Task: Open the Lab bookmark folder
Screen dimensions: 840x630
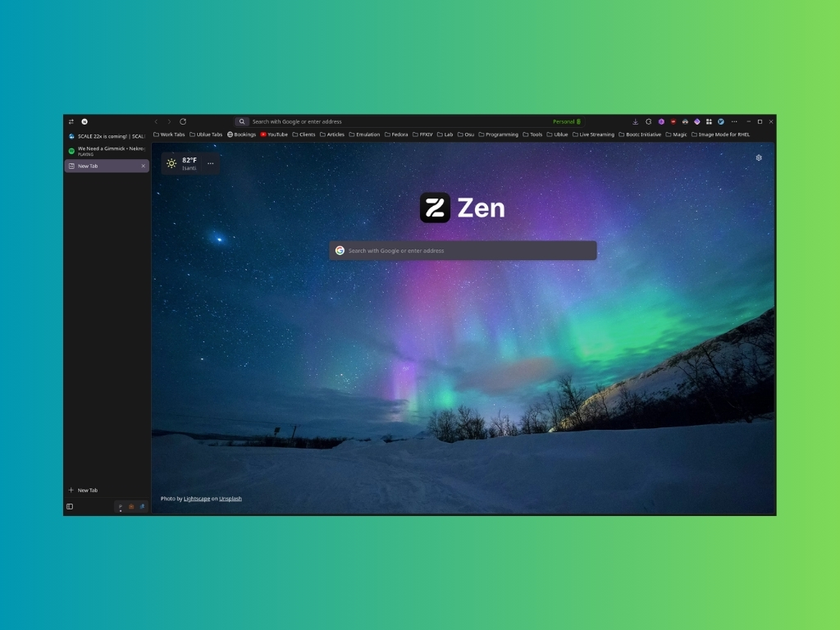Action: point(445,135)
